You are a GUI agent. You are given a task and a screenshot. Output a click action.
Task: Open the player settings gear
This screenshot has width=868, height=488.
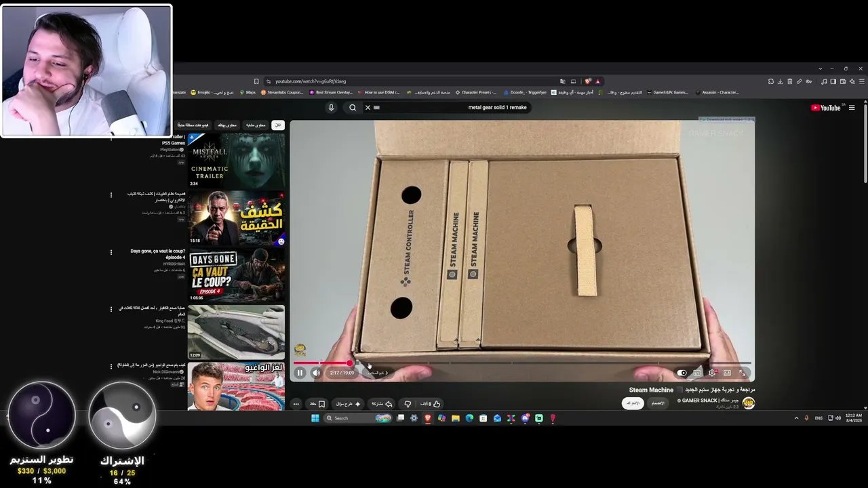point(712,373)
